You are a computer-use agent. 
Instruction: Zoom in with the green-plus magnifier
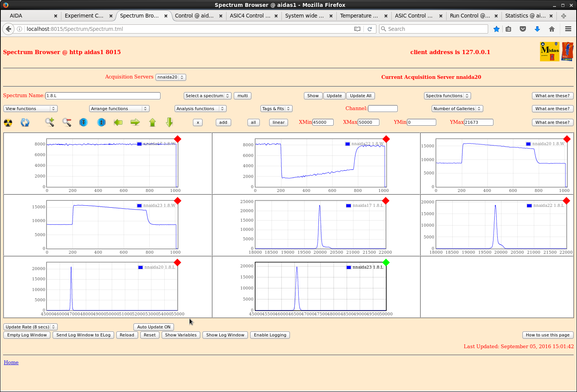click(x=50, y=122)
